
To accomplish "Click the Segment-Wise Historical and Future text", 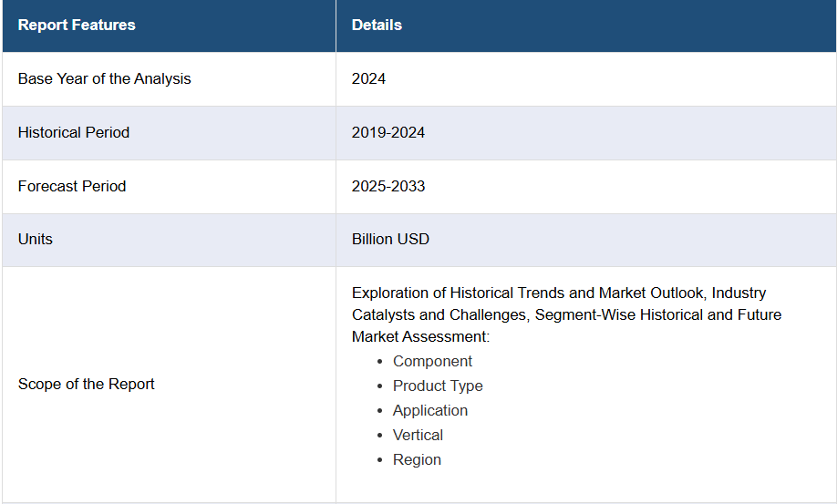I will tap(658, 314).
